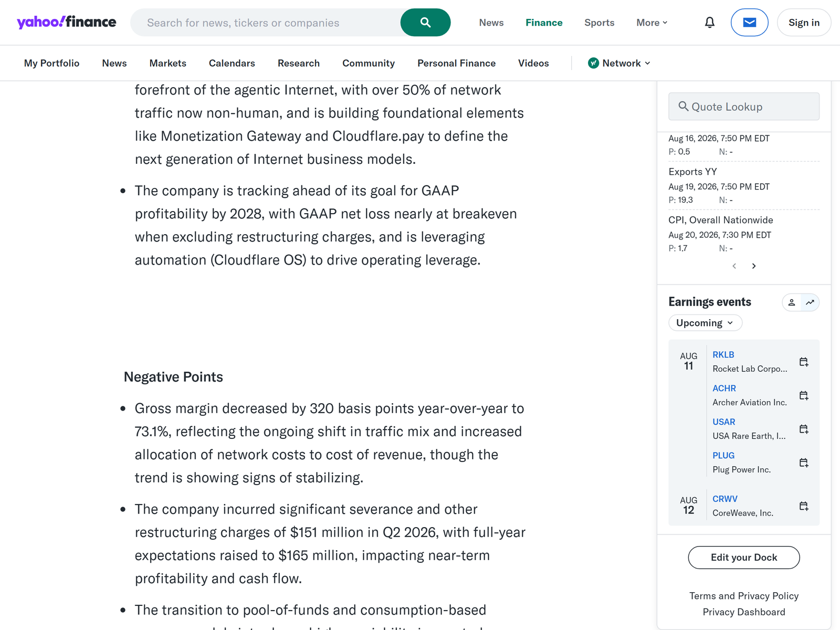Add PLUG earnings to calendar

coord(804,463)
